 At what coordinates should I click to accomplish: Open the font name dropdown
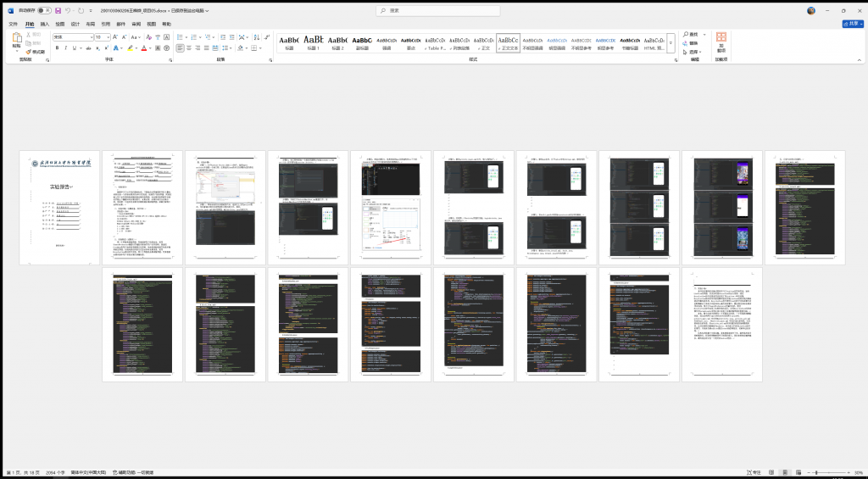pyautogui.click(x=91, y=37)
